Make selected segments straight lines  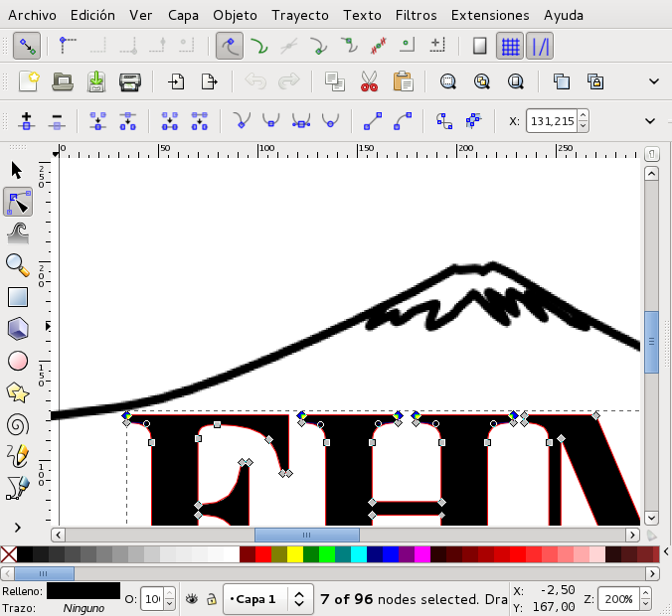[x=373, y=121]
